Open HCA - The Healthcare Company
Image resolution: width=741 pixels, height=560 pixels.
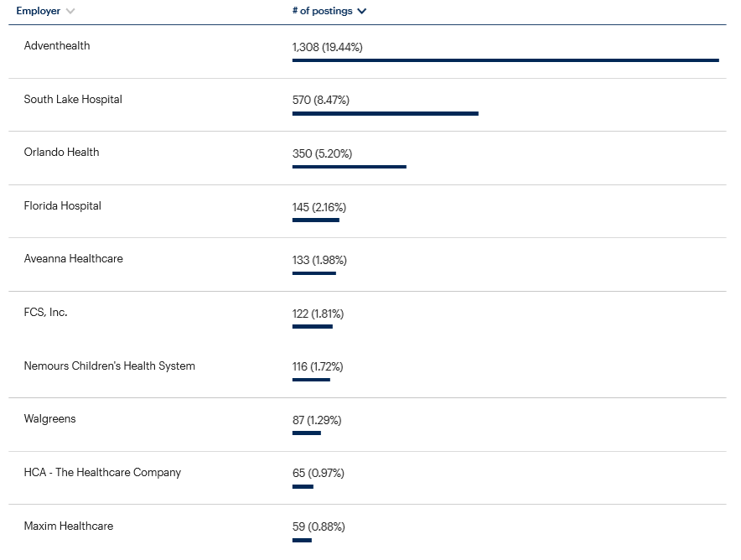point(102,473)
